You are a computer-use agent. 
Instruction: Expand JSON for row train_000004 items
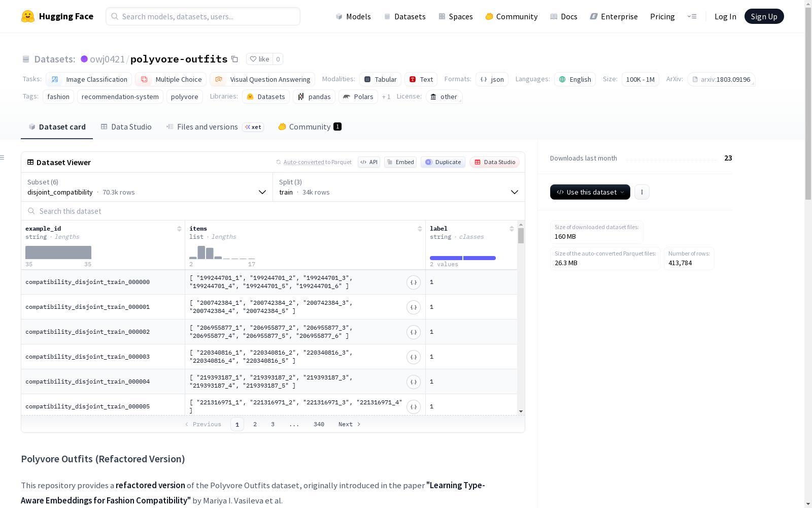pos(414,382)
